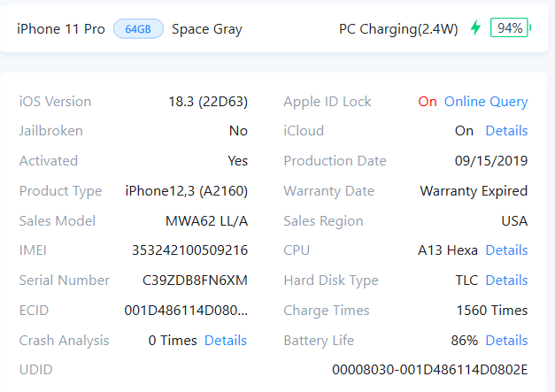Click the Warranty Expired status text
This screenshot has width=555, height=392.
click(x=474, y=191)
